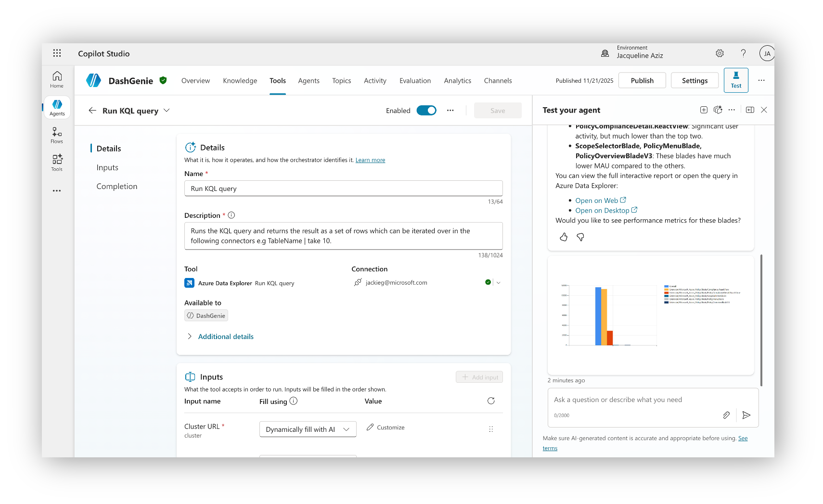Click the Description text area

344,236
